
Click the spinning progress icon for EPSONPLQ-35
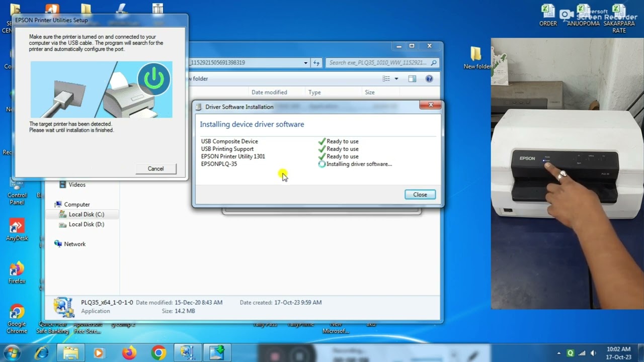322,164
